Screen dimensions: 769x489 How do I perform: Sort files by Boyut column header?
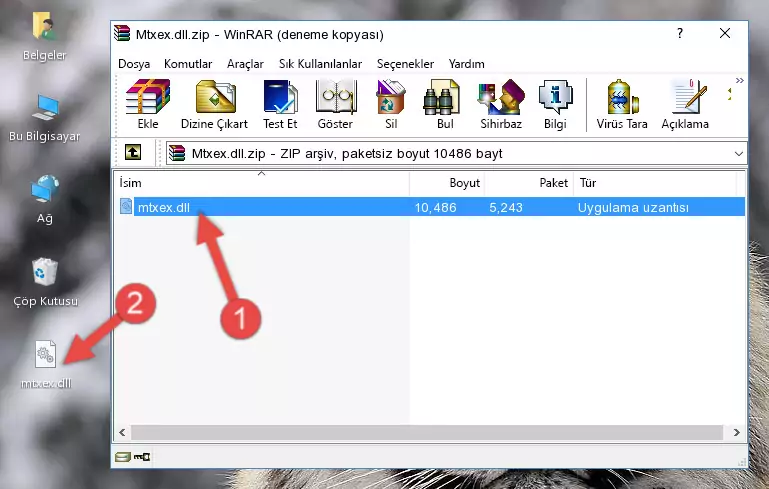point(447,183)
